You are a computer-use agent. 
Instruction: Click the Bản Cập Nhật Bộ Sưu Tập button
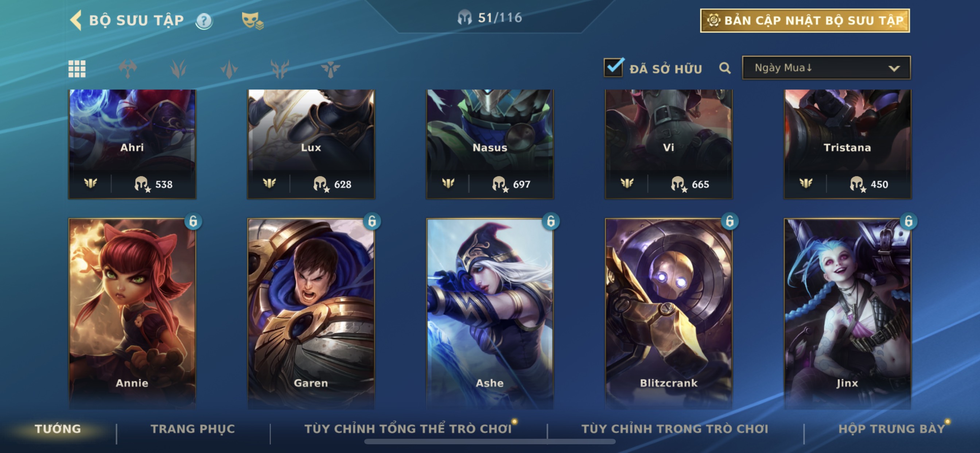[805, 20]
